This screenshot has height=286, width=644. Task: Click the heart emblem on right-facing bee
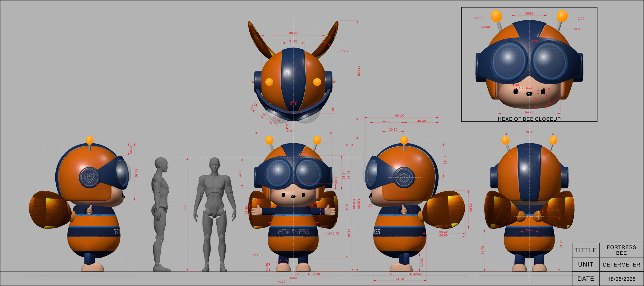tap(404, 177)
